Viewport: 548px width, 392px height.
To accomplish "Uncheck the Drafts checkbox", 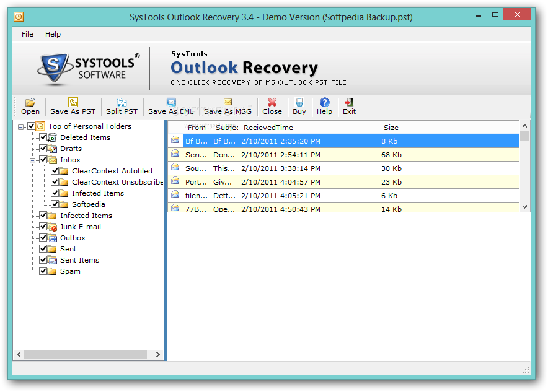I will pyautogui.click(x=43, y=149).
